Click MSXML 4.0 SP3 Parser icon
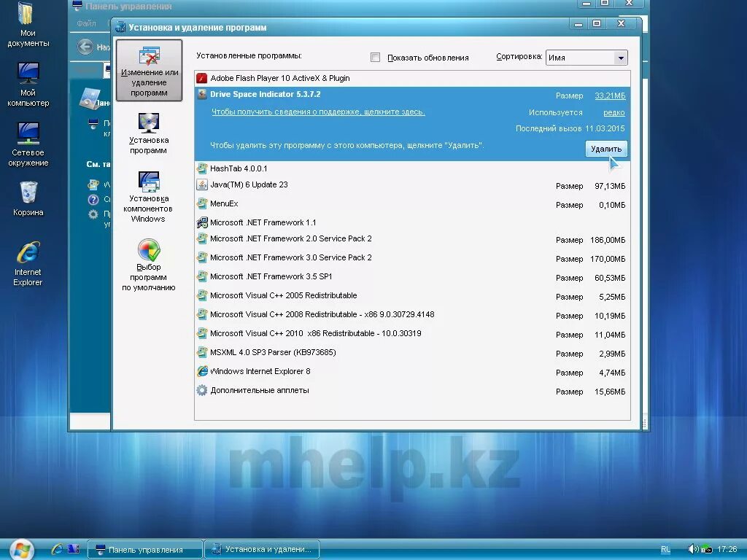 pos(202,352)
